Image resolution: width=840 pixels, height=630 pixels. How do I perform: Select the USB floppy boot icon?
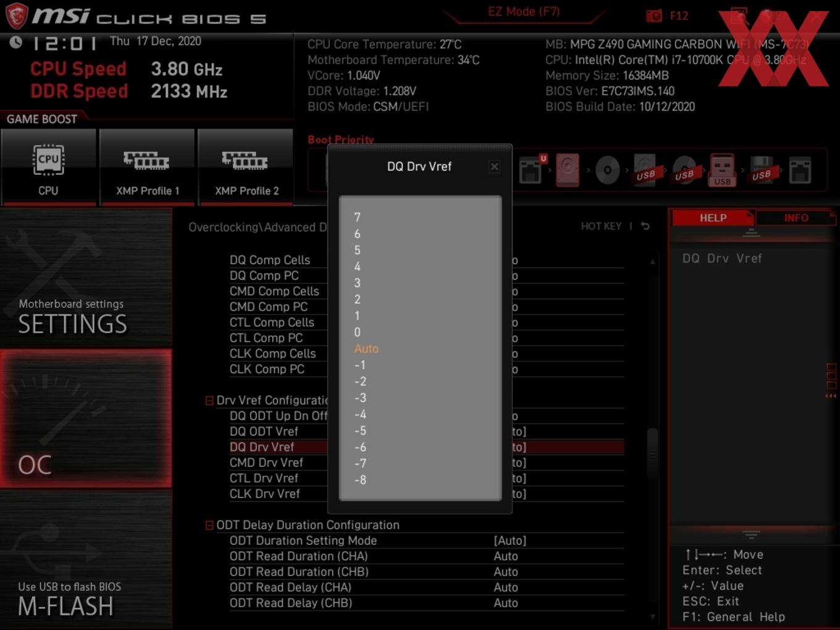click(762, 170)
